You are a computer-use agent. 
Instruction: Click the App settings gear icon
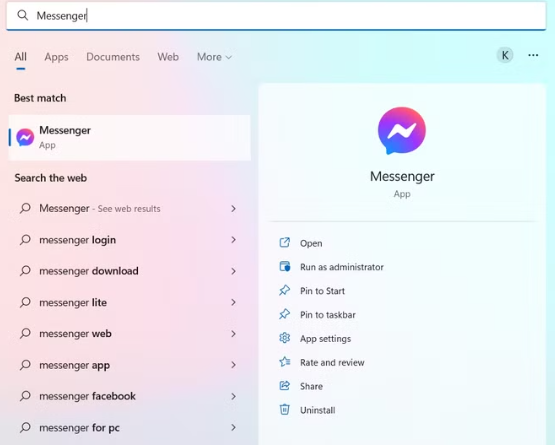click(x=285, y=338)
